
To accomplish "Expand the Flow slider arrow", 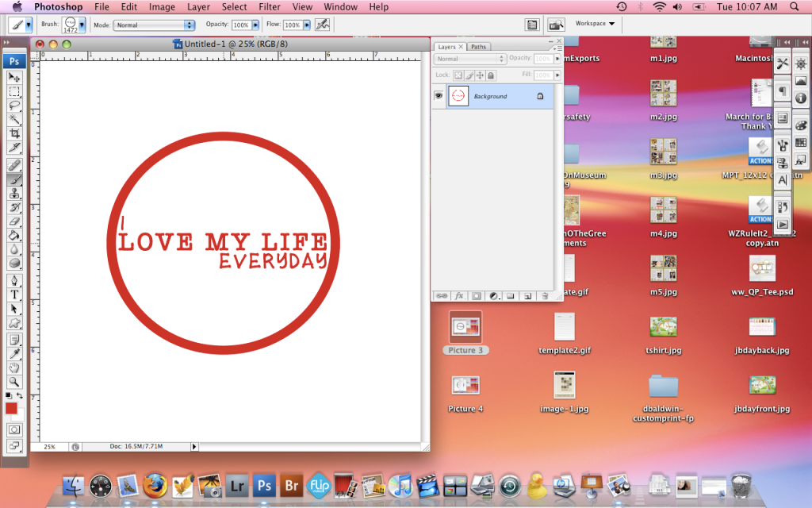I will pos(307,25).
